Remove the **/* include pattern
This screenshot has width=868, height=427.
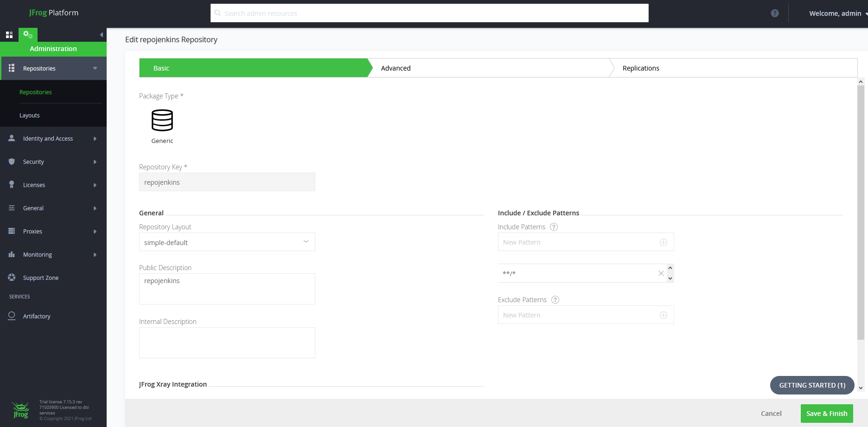(661, 273)
